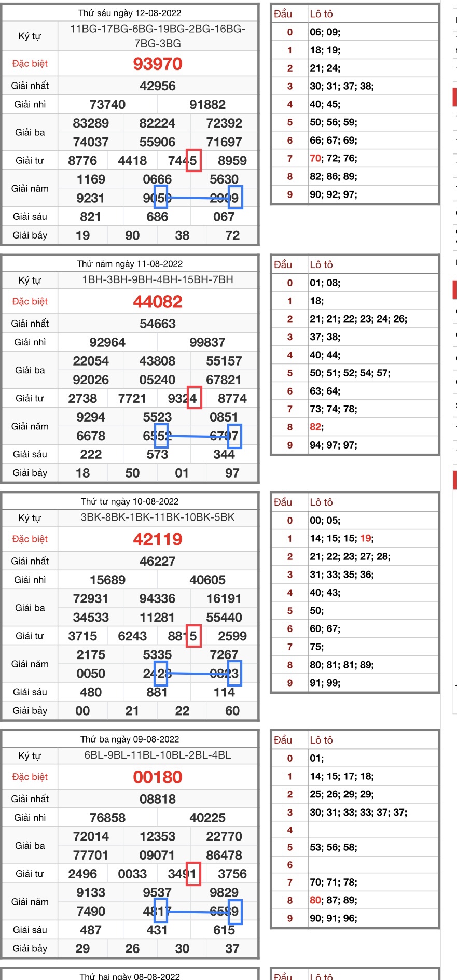
Task: Select the Thứ tư ngày 10-08-2022 title
Action: (130, 501)
